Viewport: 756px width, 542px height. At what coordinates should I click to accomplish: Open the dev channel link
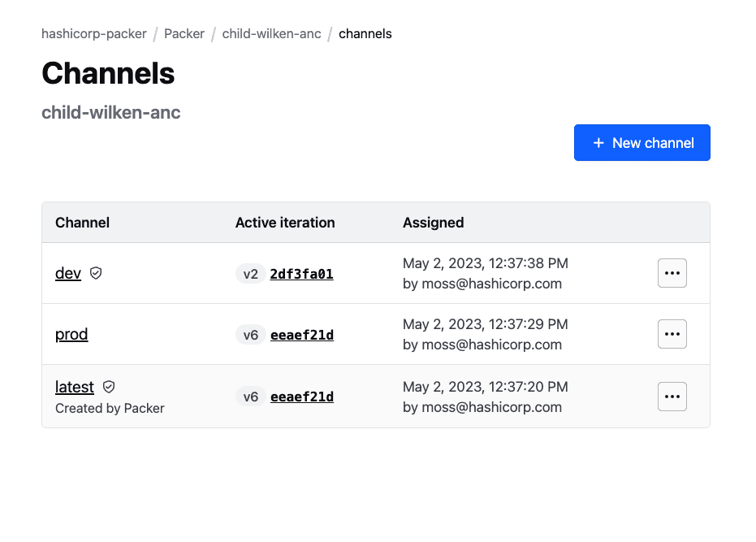pos(67,273)
